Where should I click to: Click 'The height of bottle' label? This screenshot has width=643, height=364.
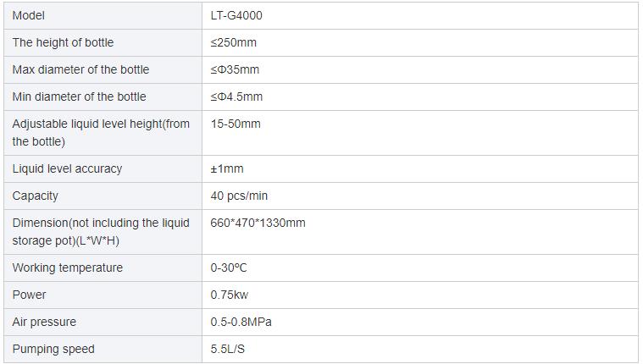(63, 42)
